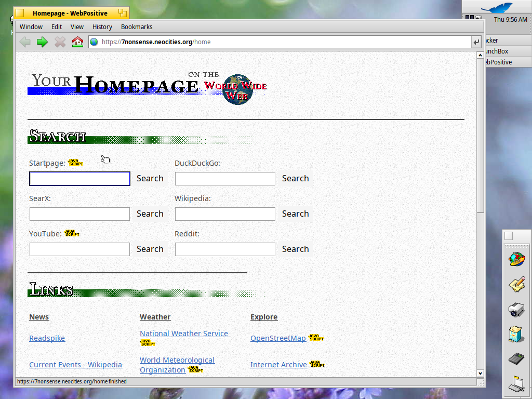This screenshot has width=532, height=399.
Task: Open the Window menu
Action: click(x=31, y=27)
